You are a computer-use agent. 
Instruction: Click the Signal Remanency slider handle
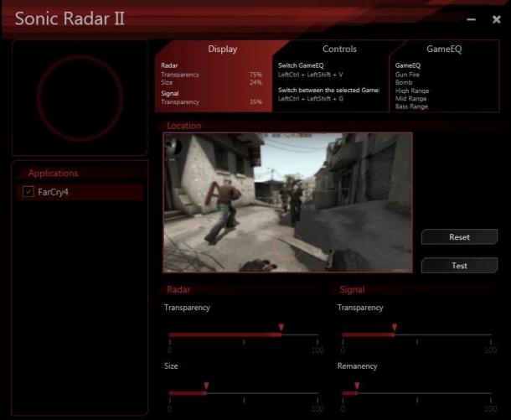[357, 386]
